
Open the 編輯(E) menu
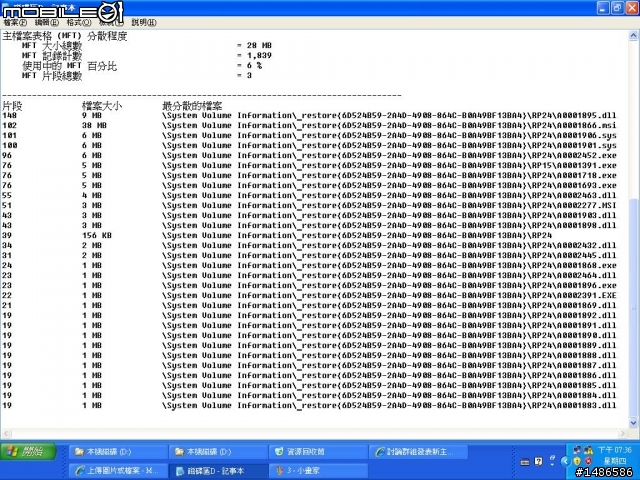47,22
